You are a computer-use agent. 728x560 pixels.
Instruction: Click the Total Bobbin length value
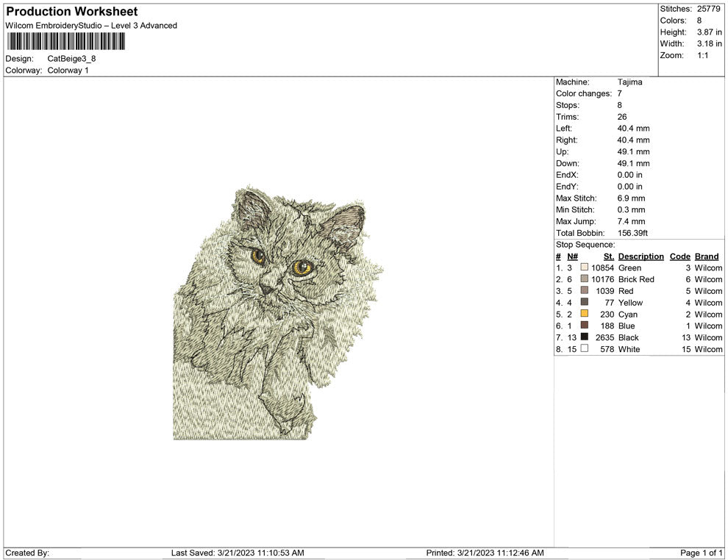(633, 232)
